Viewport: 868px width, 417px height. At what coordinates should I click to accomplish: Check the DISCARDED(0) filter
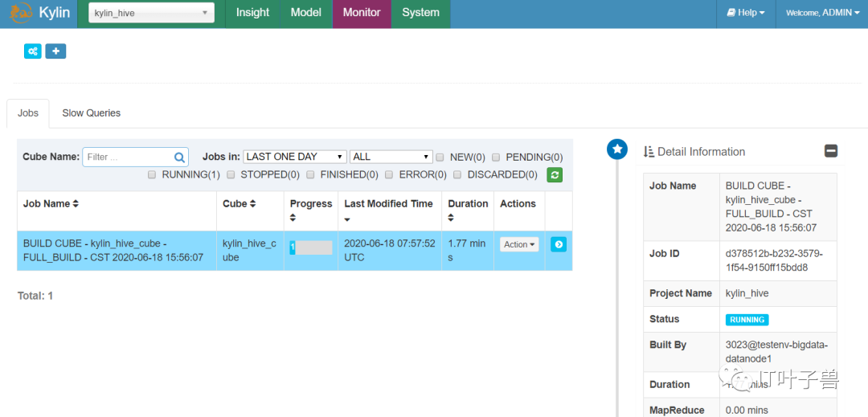458,175
